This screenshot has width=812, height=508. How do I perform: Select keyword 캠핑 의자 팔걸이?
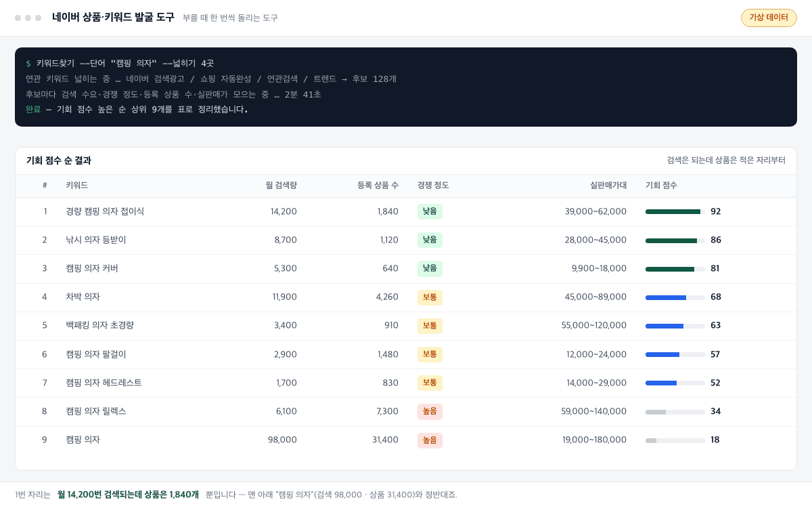point(96,354)
